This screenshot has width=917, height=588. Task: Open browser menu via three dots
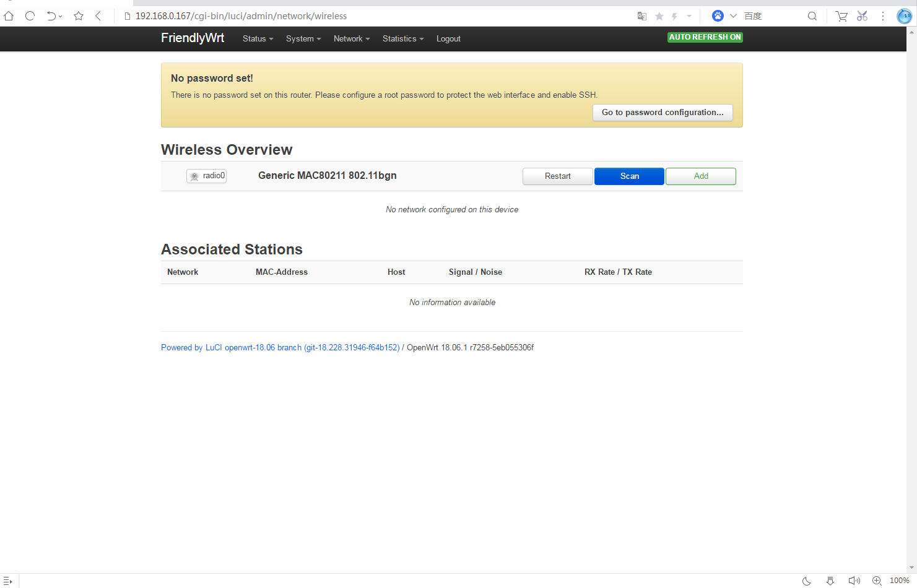883,16
